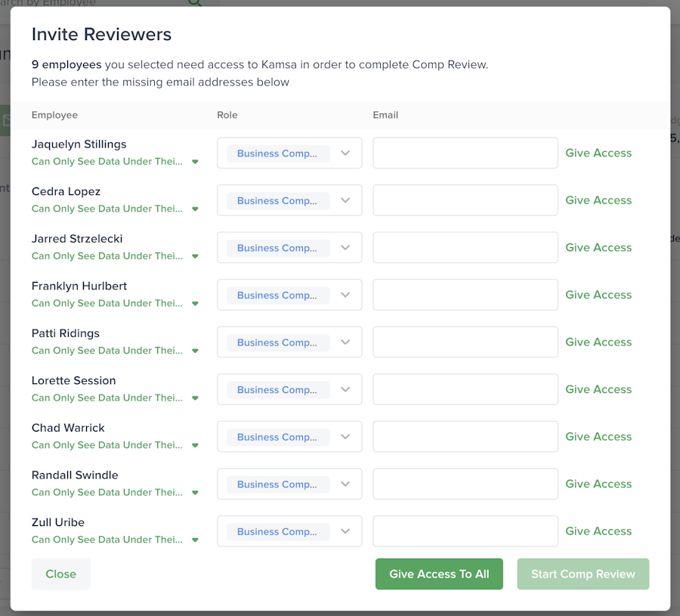Open Lorette Session data access caret
680x616 pixels.
click(195, 398)
